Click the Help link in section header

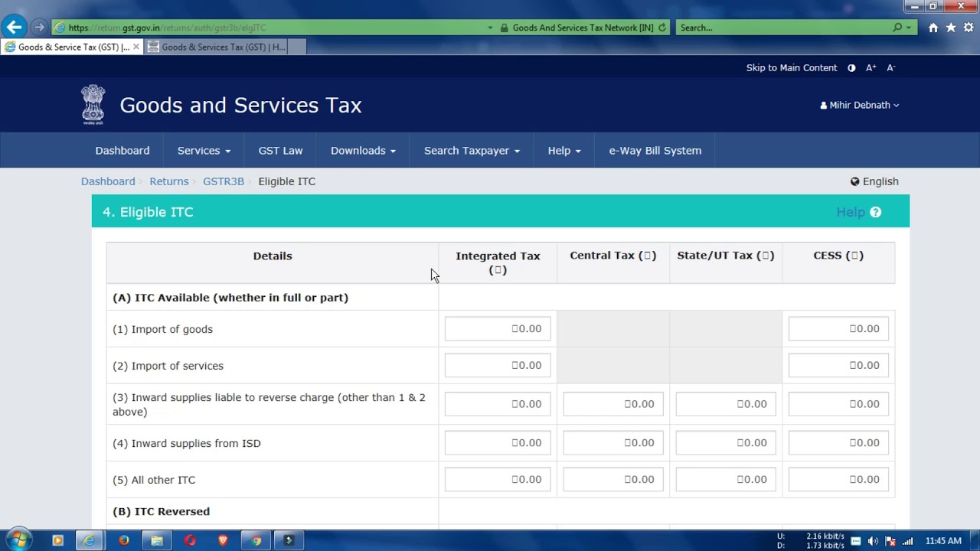tap(851, 212)
